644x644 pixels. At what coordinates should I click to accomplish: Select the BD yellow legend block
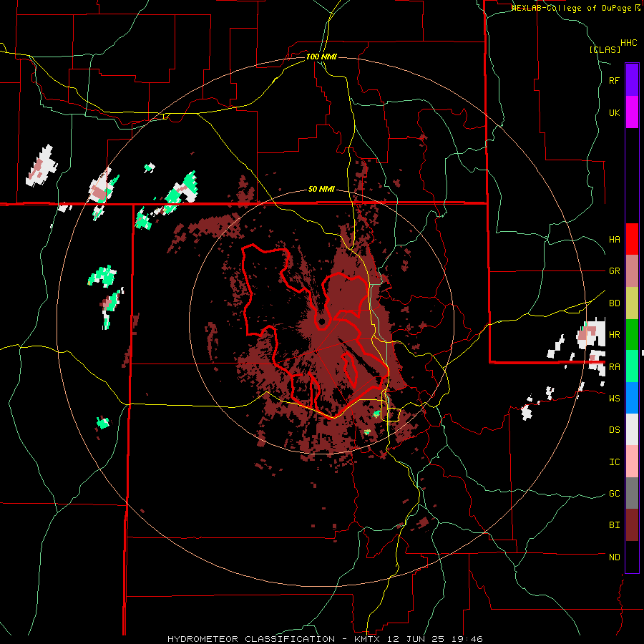click(632, 303)
